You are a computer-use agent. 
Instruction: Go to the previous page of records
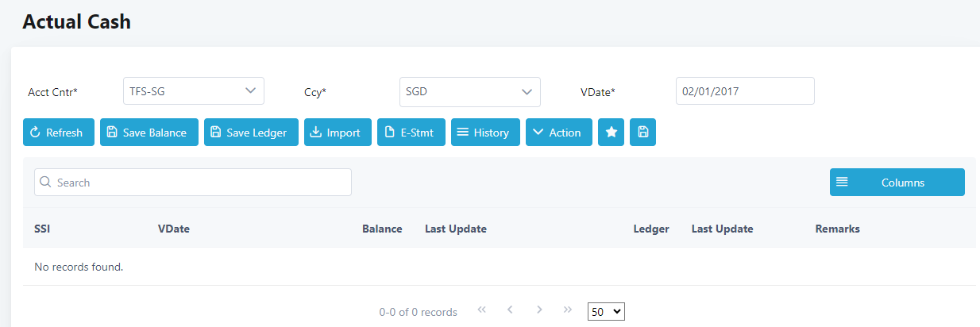coord(511,310)
